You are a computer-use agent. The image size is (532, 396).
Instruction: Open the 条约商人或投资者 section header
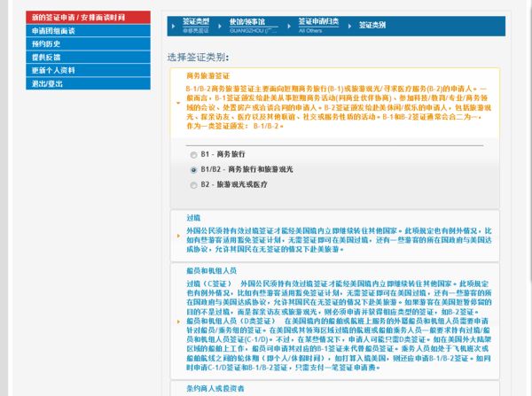[x=213, y=388]
